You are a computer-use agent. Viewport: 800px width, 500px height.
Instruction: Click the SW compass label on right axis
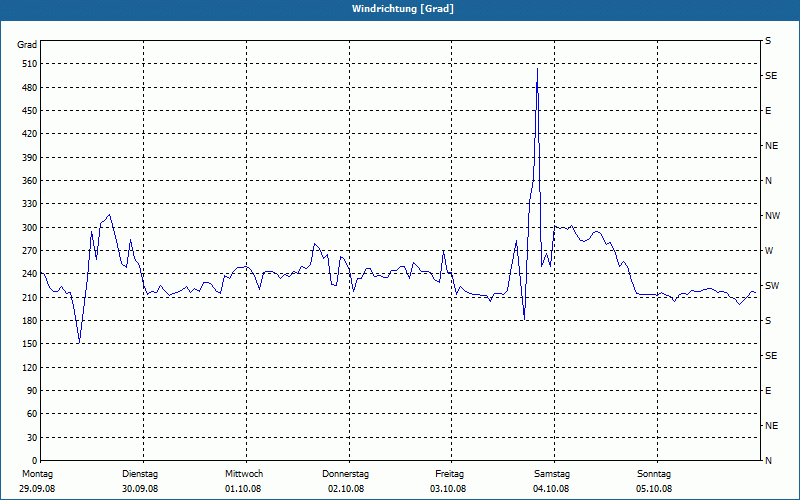(771, 286)
